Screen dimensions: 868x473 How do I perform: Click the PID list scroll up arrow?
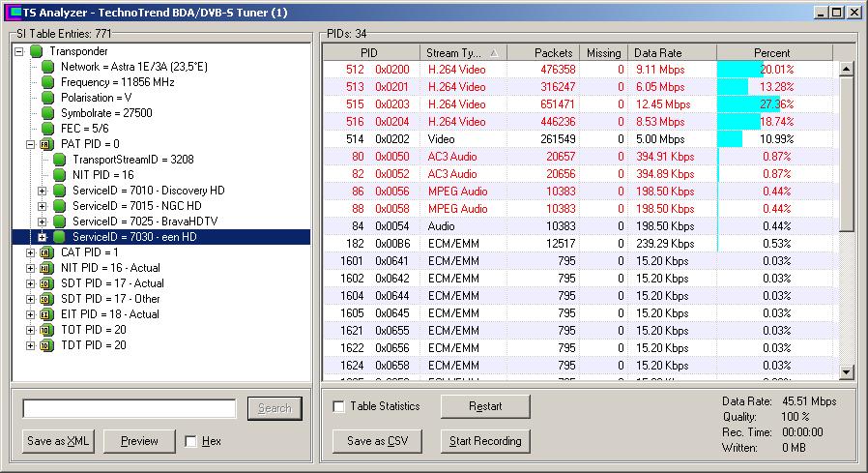(847, 69)
